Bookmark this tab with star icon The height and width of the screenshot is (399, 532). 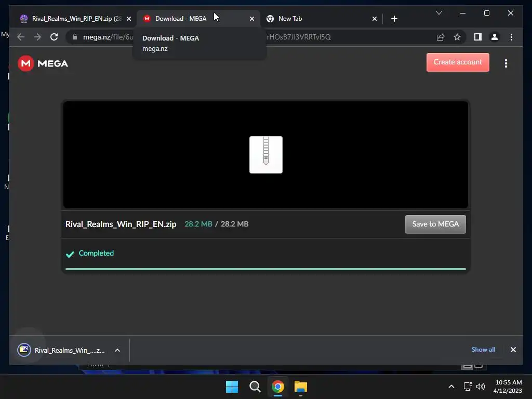click(x=457, y=37)
